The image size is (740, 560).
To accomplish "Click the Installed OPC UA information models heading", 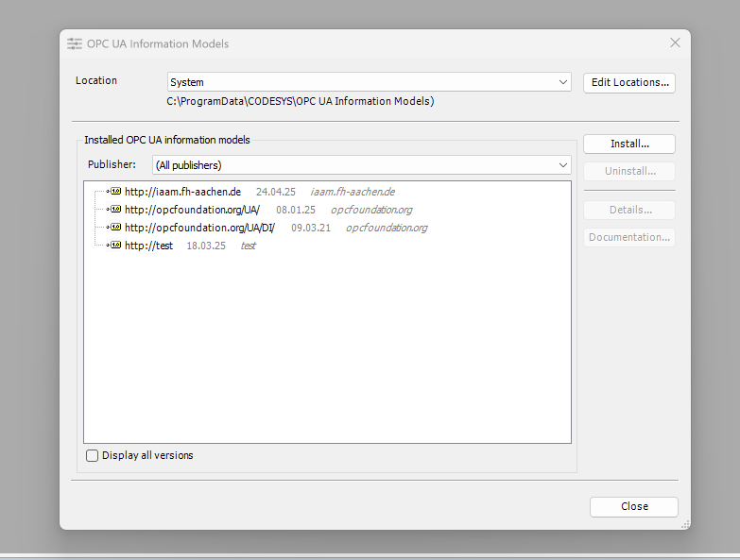I will (167, 140).
